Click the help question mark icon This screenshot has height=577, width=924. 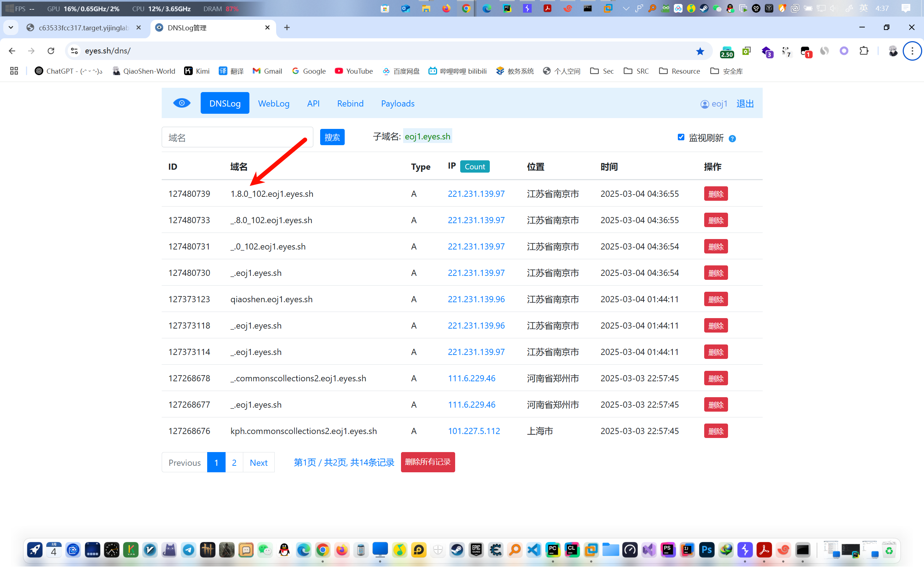(732, 139)
